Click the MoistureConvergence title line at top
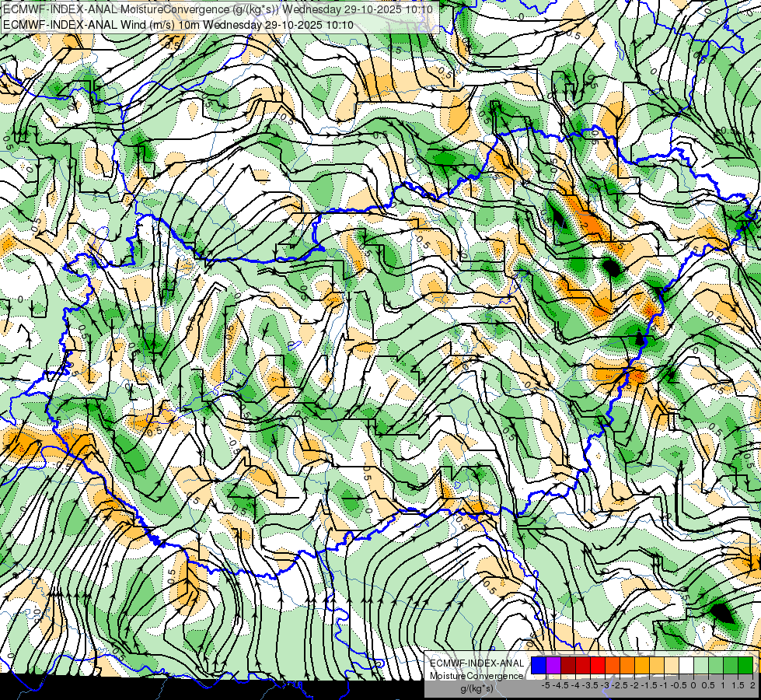Screen dimensions: 761x700 218,9
